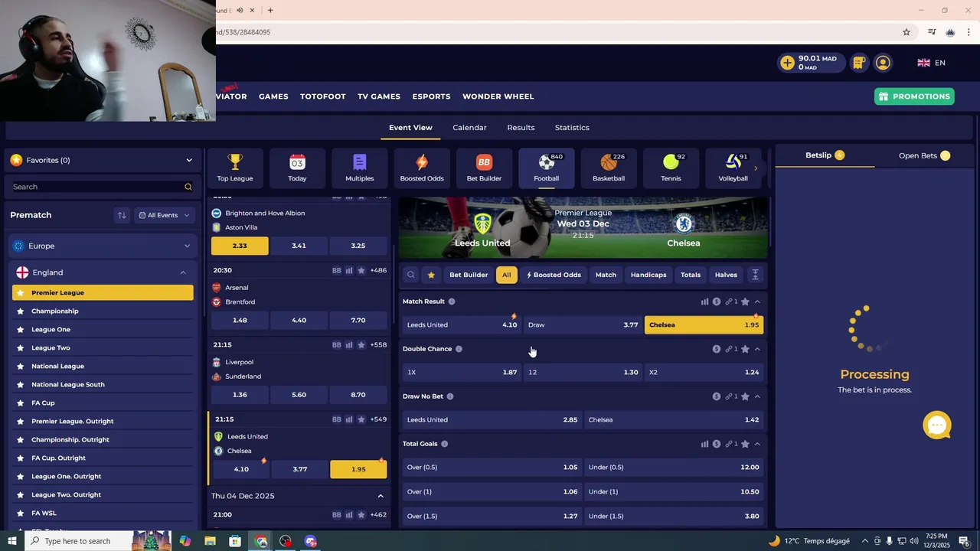
Task: Open the All Events dropdown
Action: 164,215
